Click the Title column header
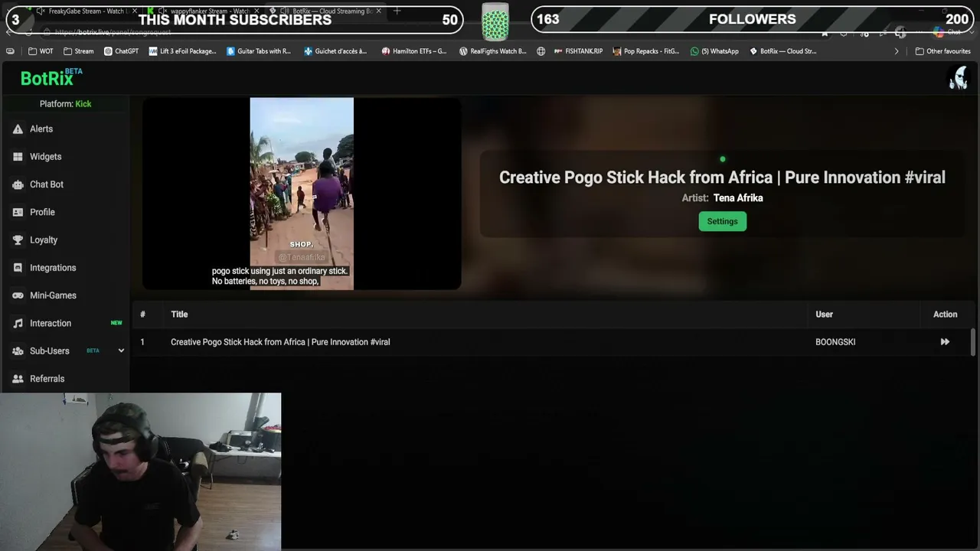Viewport: 980px width, 551px height. [179, 315]
